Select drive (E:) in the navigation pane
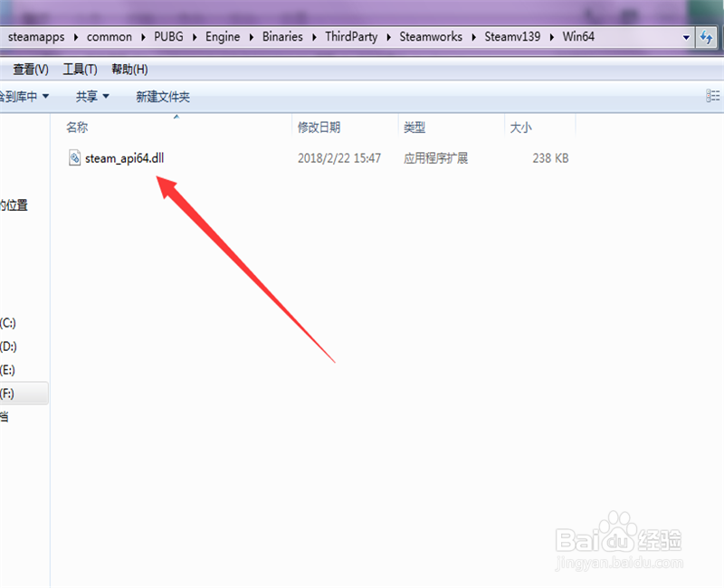Image resolution: width=724 pixels, height=588 pixels. [x=8, y=370]
